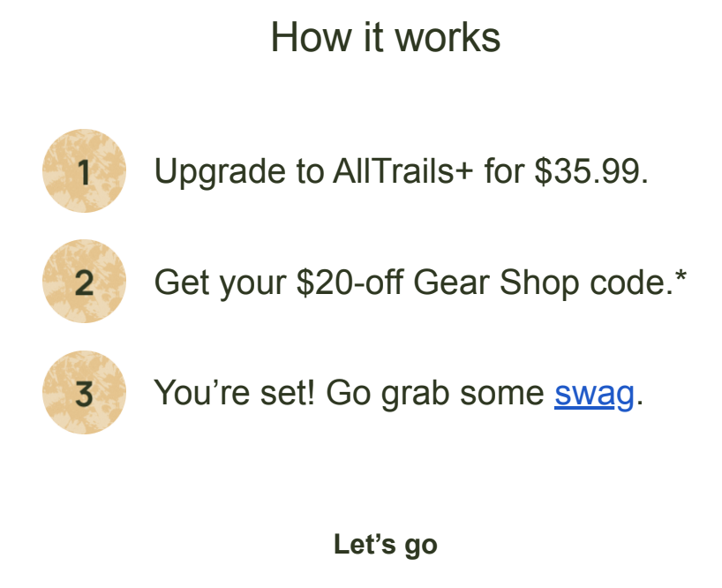Click the word code in step two
722x588 pixels.
(628, 283)
